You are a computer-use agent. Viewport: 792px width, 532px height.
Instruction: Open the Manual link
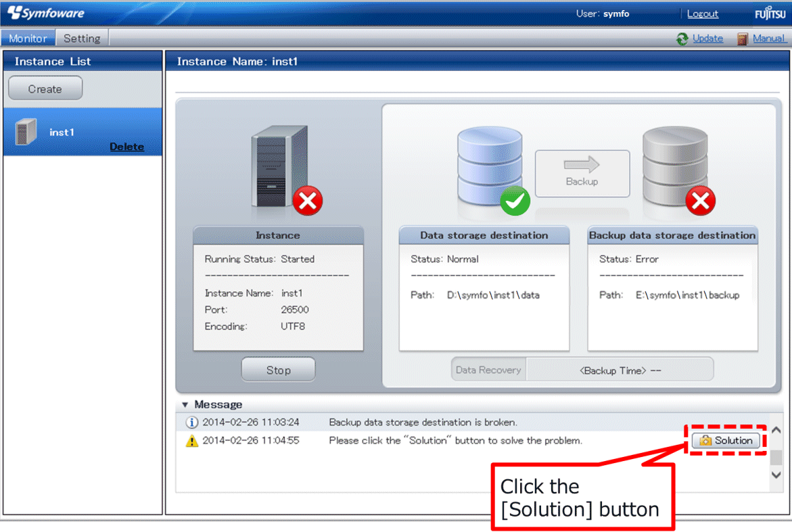pos(769,39)
